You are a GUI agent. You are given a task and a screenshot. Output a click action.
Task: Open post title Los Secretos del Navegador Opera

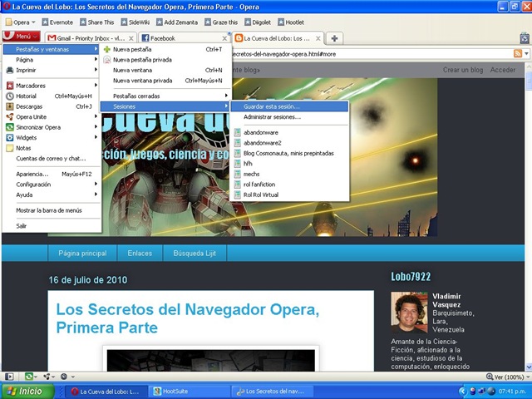(x=188, y=318)
